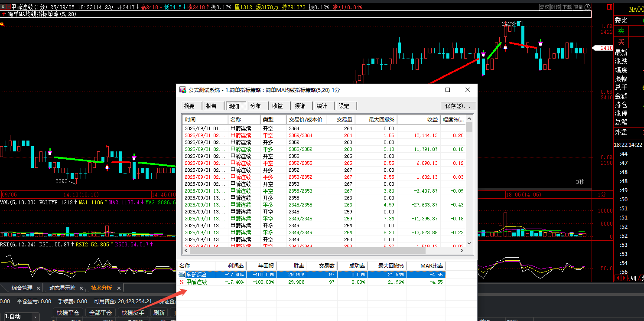Click the red left arrow near 细 tab
This screenshot has height=321, width=644.
618,278
